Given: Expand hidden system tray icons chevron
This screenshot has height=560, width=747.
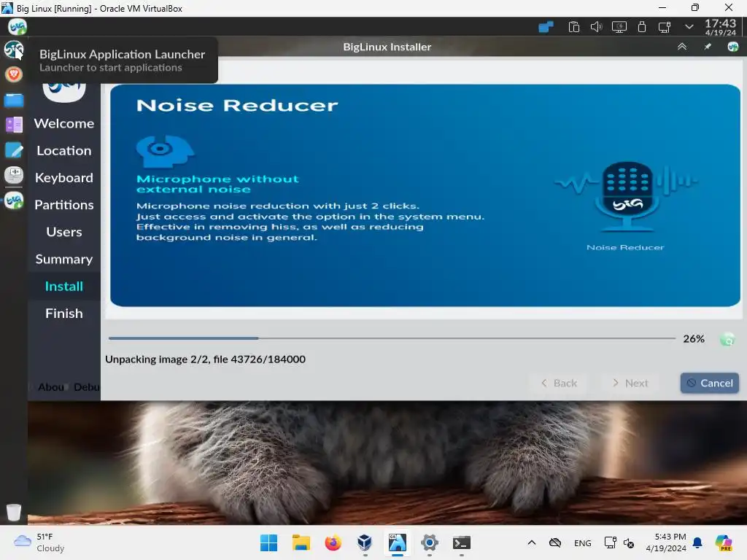Looking at the screenshot, I should (x=689, y=27).
